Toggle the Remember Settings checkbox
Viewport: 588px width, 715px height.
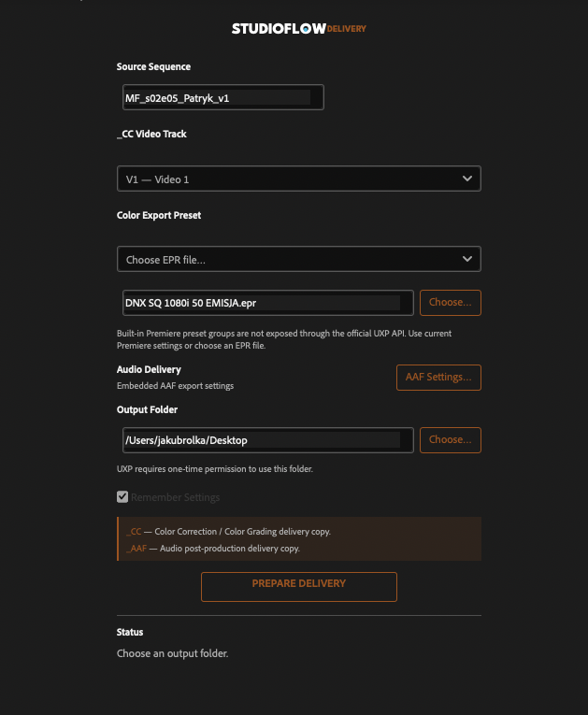click(x=122, y=496)
